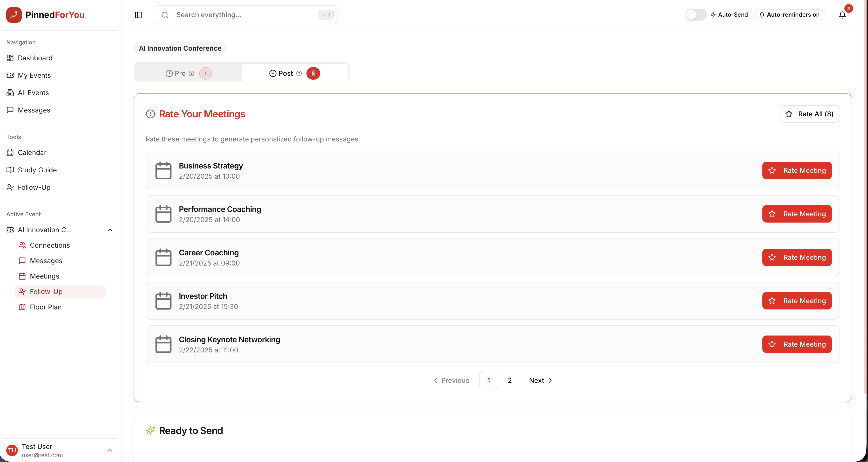Image resolution: width=868 pixels, height=462 pixels.
Task: Select the Calendar tool in sidebar
Action: click(x=32, y=152)
